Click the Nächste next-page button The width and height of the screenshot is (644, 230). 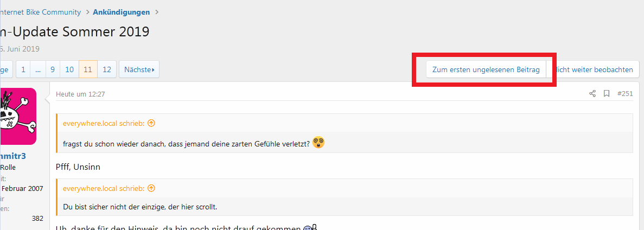coord(139,69)
